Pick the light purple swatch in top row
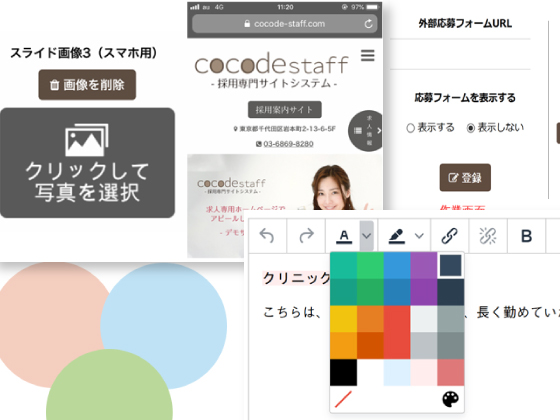This screenshot has width=560, height=420. pos(424,265)
